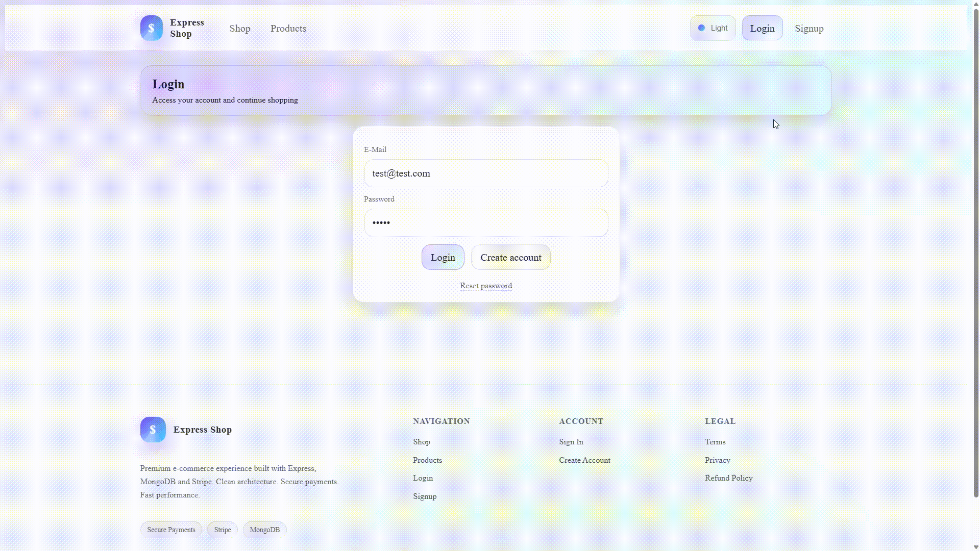Image resolution: width=980 pixels, height=551 pixels.
Task: Click the footer Express Shop logo icon
Action: (x=153, y=430)
